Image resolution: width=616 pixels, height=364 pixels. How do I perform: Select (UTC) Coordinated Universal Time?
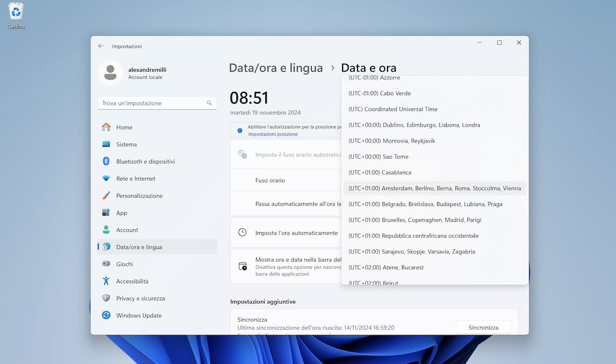coord(435,109)
